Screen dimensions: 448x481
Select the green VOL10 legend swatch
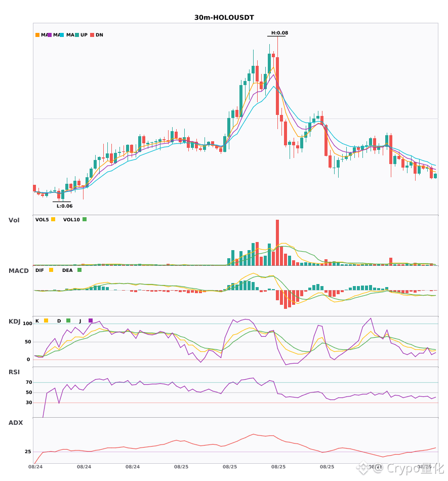click(x=85, y=219)
